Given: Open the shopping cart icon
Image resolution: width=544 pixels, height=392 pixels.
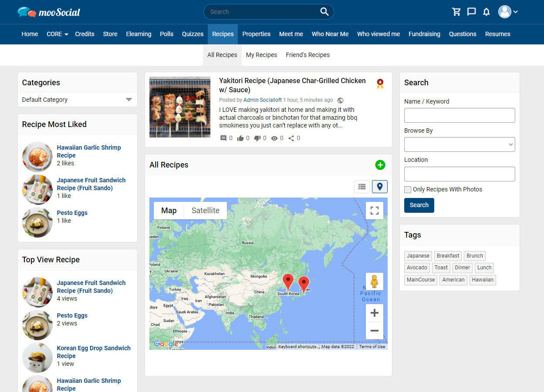Looking at the screenshot, I should pos(456,12).
